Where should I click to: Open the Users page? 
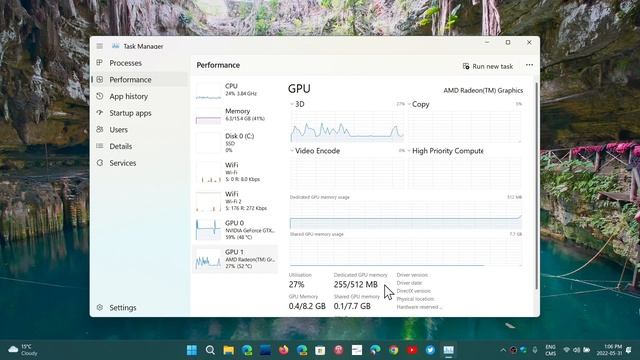(139, 130)
